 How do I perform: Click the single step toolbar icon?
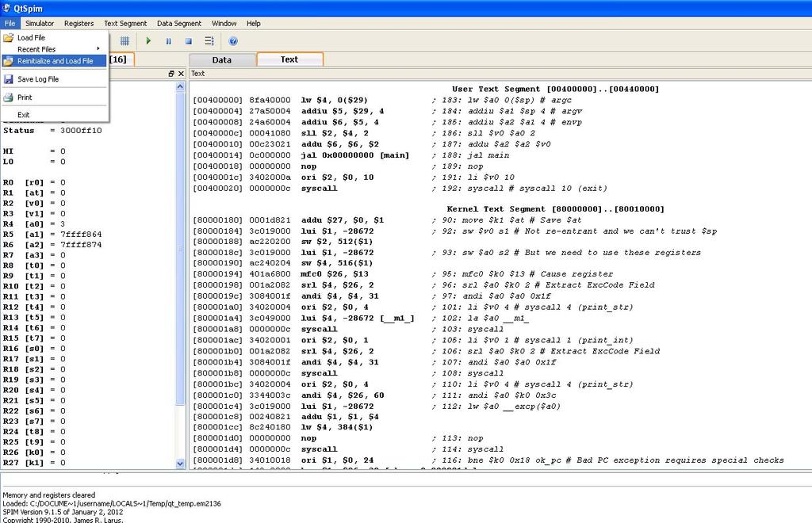[209, 41]
